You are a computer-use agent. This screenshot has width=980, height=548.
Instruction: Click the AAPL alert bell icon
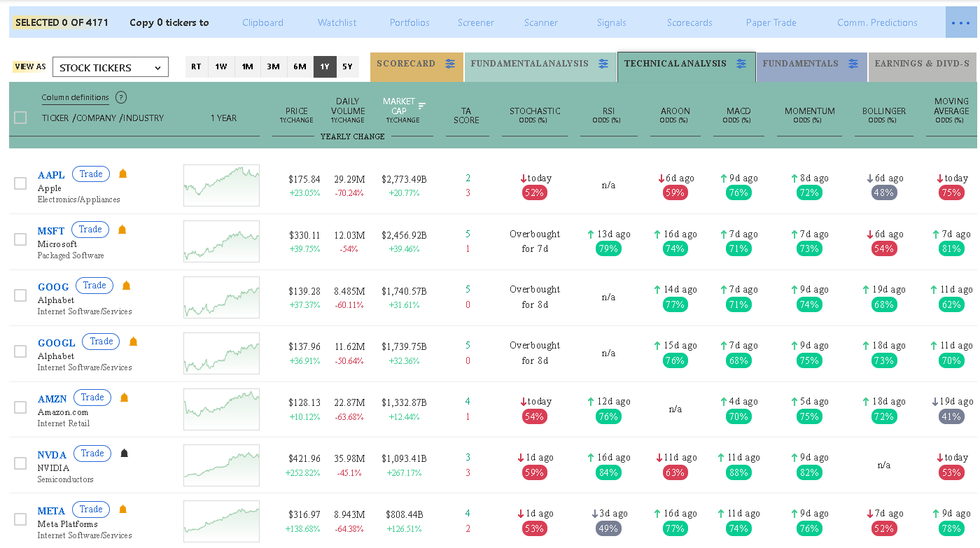click(122, 174)
